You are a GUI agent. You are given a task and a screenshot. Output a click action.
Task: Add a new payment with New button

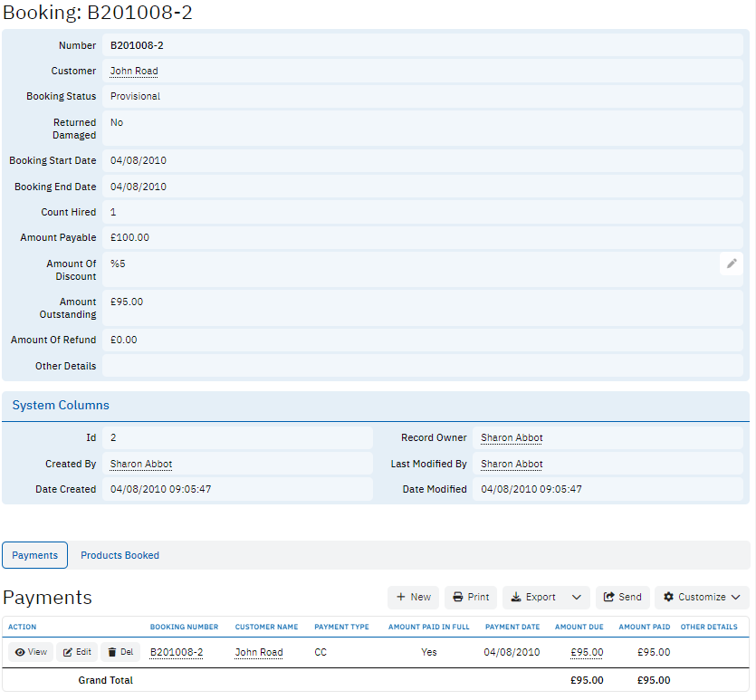pos(413,598)
